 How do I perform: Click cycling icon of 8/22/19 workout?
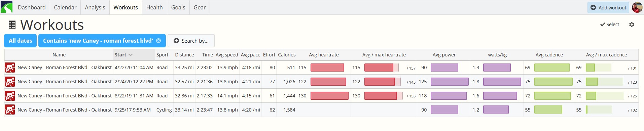pos(10,96)
